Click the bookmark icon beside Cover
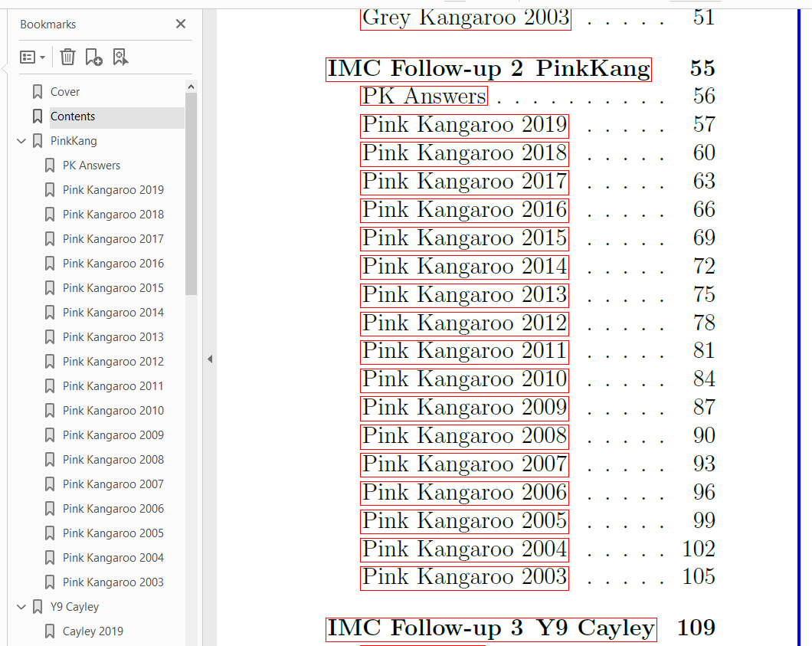The height and width of the screenshot is (646, 812). coord(38,92)
